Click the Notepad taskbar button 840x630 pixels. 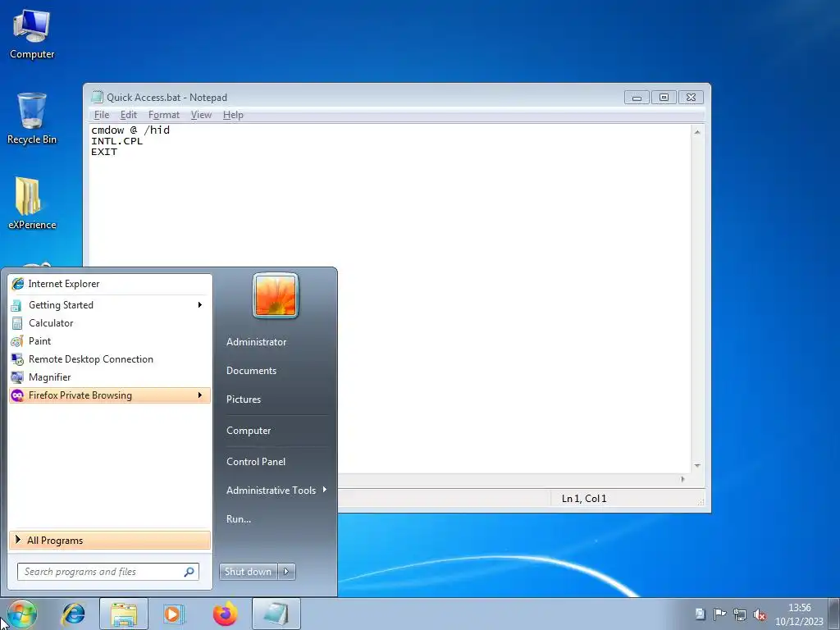pyautogui.click(x=276, y=614)
